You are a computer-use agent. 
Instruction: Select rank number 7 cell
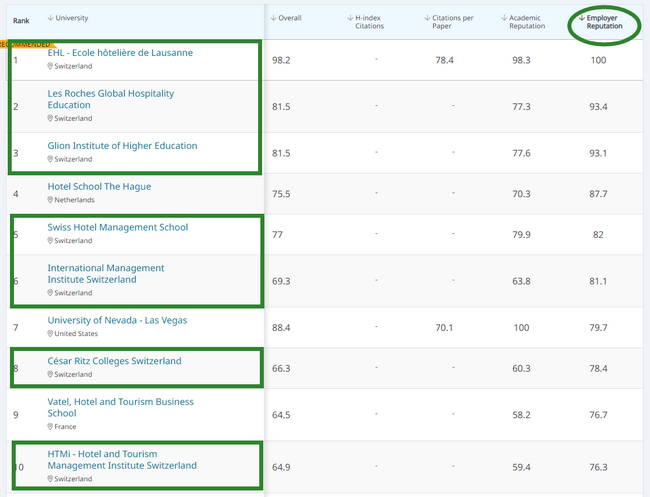(16, 327)
